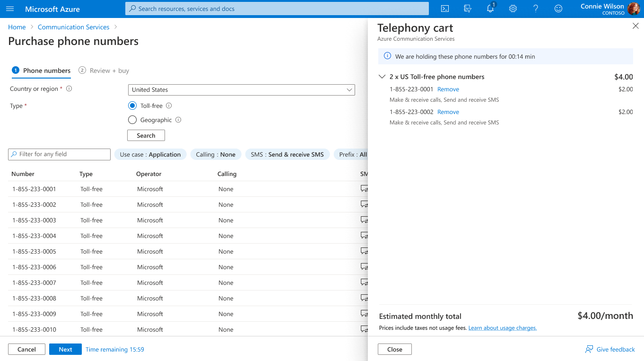Click the Filter for any field box

(x=60, y=154)
